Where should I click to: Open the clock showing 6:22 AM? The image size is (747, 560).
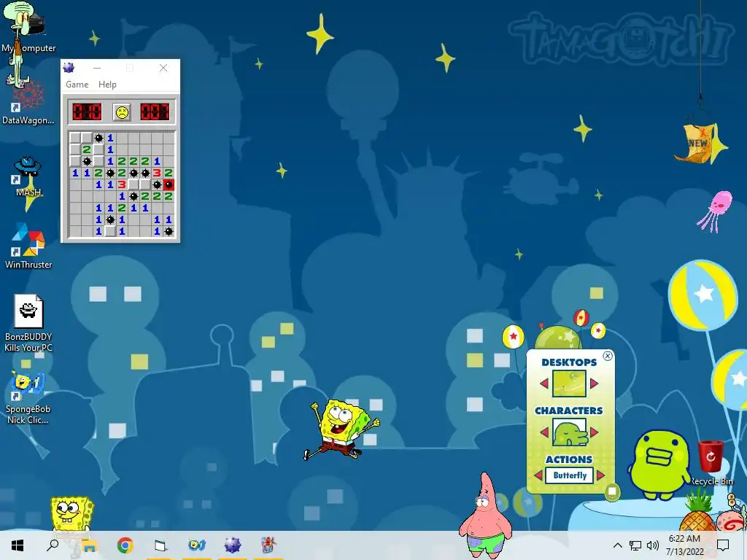point(684,545)
